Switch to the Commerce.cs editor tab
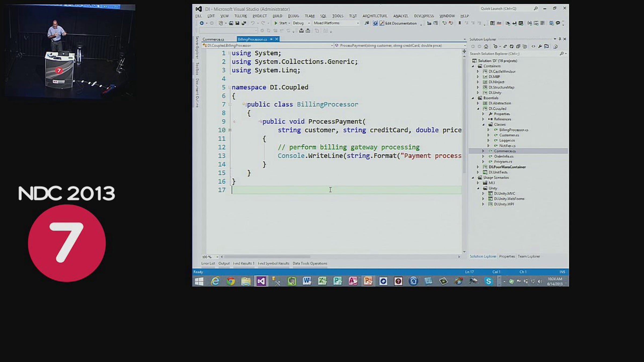The width and height of the screenshot is (644, 362). (213, 39)
